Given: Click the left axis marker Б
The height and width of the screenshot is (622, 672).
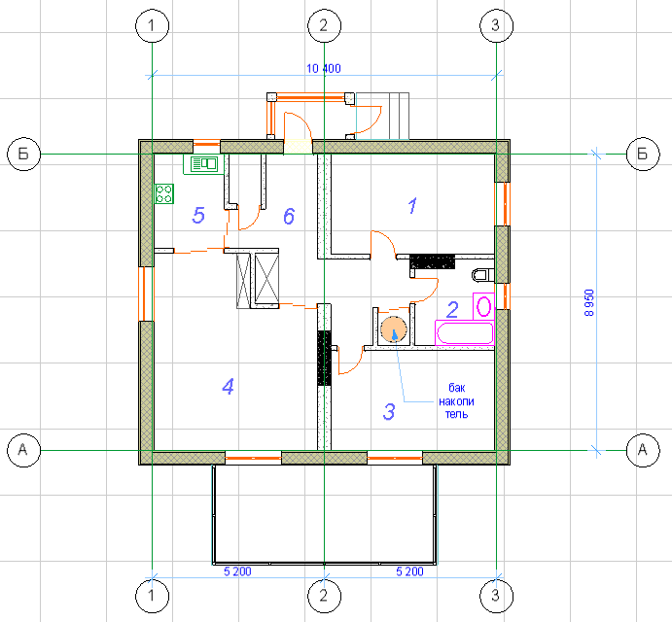Looking at the screenshot, I should [x=23, y=154].
